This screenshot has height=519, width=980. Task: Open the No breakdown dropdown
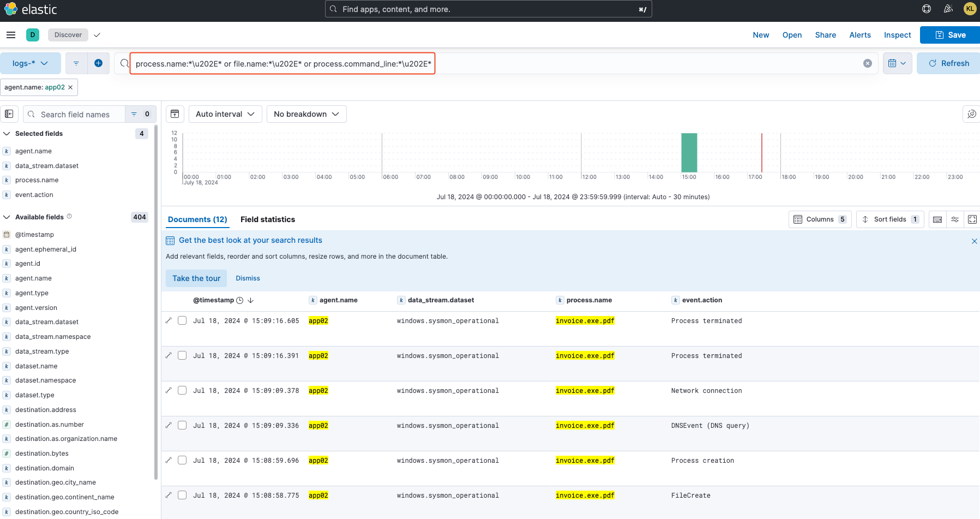point(306,114)
